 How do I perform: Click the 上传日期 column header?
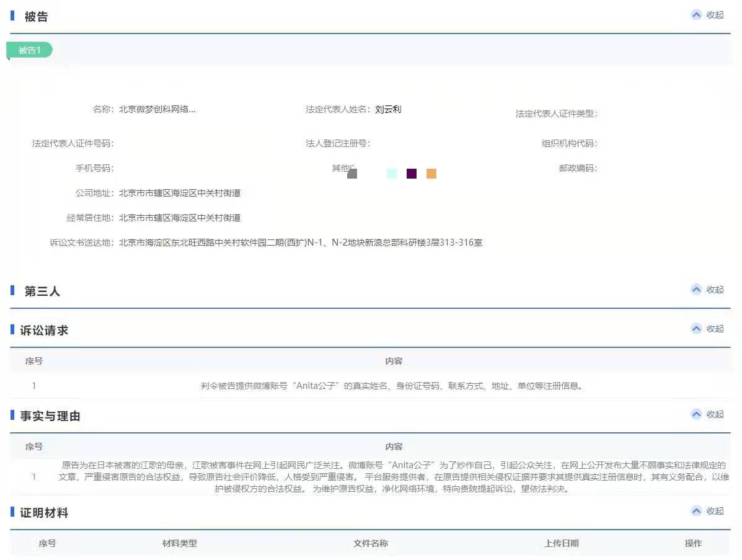coord(562,543)
